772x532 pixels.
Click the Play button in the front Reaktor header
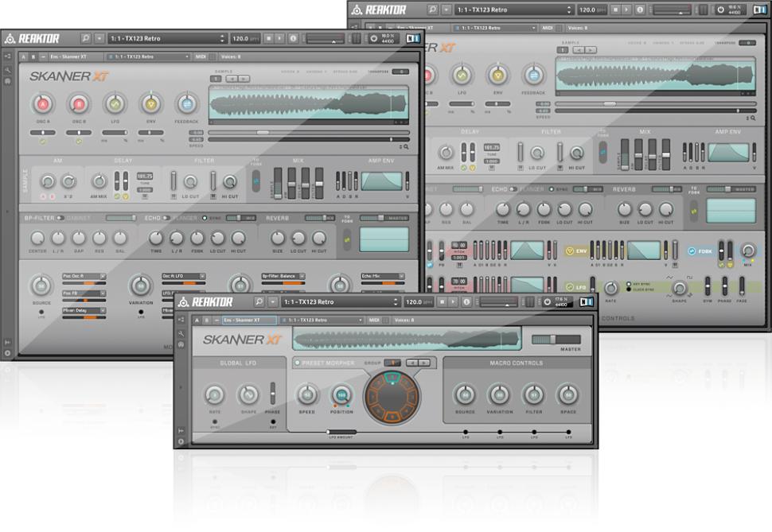[x=453, y=301]
